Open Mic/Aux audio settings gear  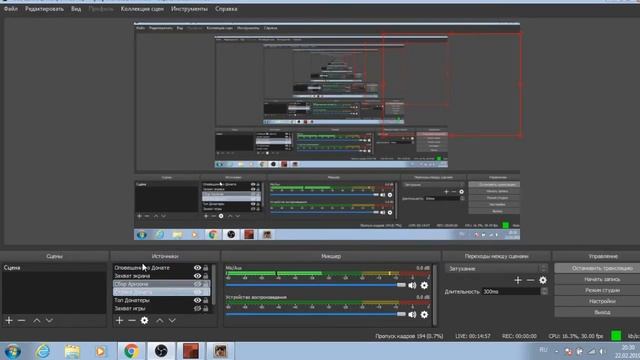pos(424,285)
